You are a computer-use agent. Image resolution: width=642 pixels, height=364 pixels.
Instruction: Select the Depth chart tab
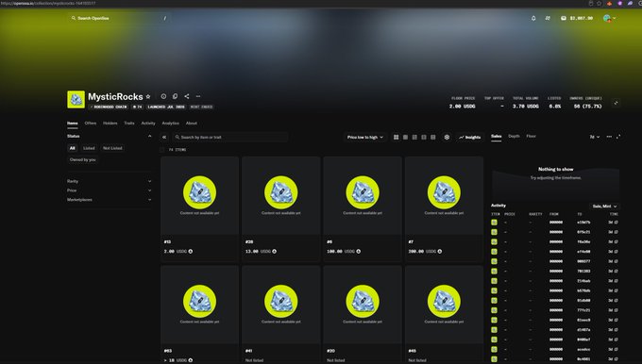(514, 136)
